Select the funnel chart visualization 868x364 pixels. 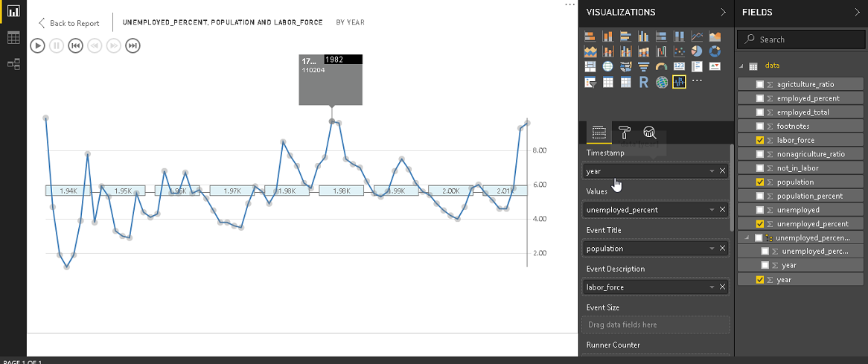(x=644, y=67)
